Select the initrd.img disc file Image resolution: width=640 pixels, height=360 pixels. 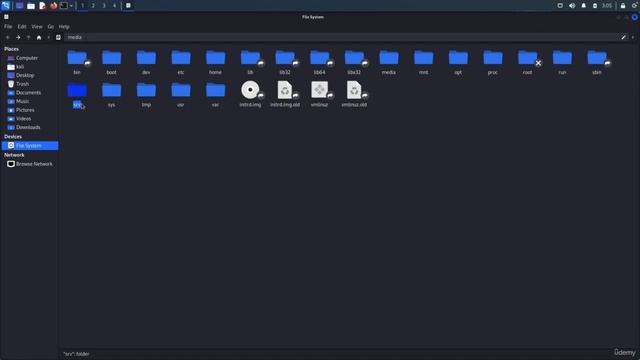[250, 90]
